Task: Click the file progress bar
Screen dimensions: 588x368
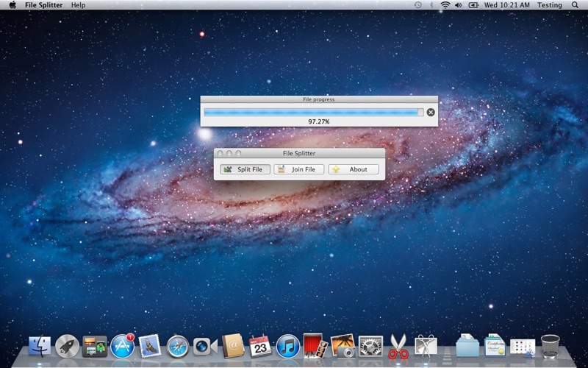Action: [x=314, y=113]
